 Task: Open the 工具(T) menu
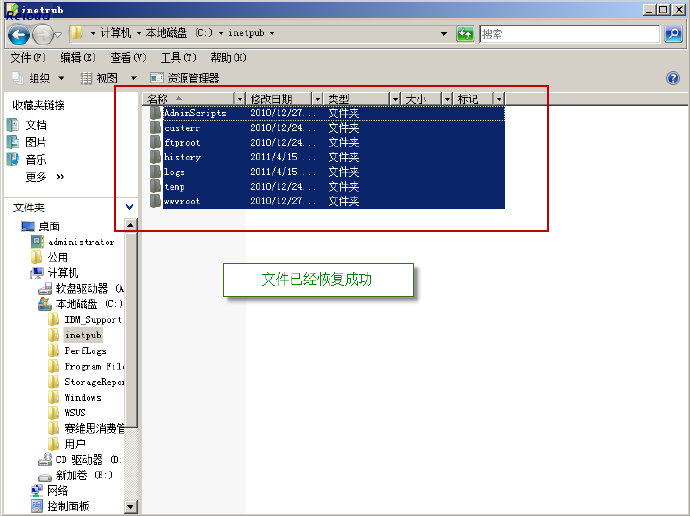coord(178,58)
